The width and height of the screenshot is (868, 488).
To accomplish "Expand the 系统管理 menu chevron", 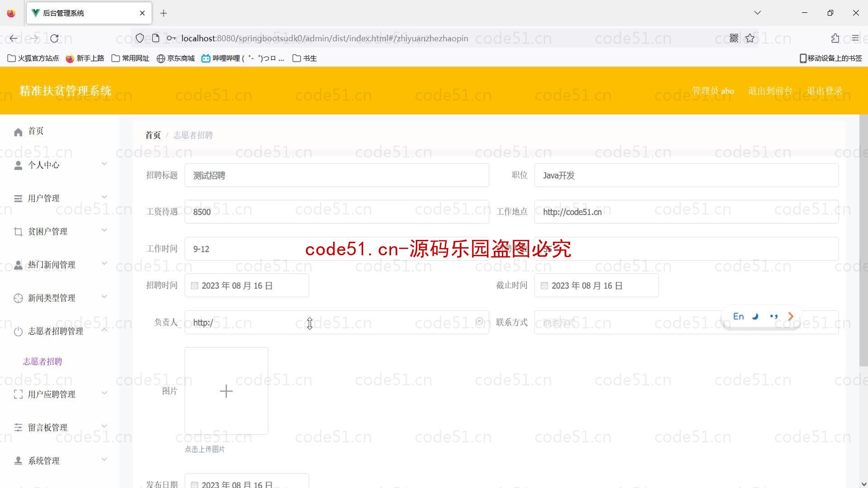I will pos(104,459).
